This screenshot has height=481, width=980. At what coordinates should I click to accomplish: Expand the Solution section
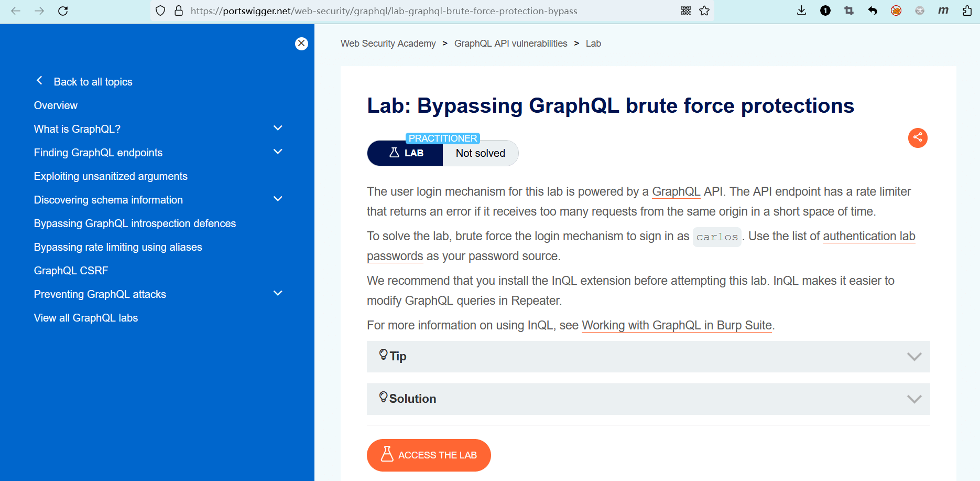[x=648, y=399]
